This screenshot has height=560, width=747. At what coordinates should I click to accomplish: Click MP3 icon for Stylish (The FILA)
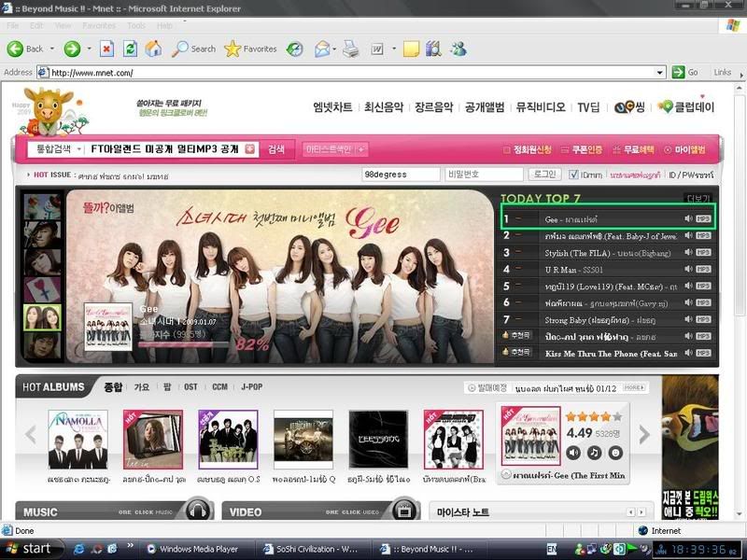coord(703,252)
